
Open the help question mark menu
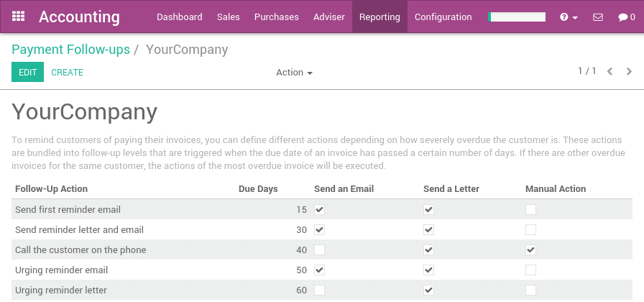coord(569,17)
